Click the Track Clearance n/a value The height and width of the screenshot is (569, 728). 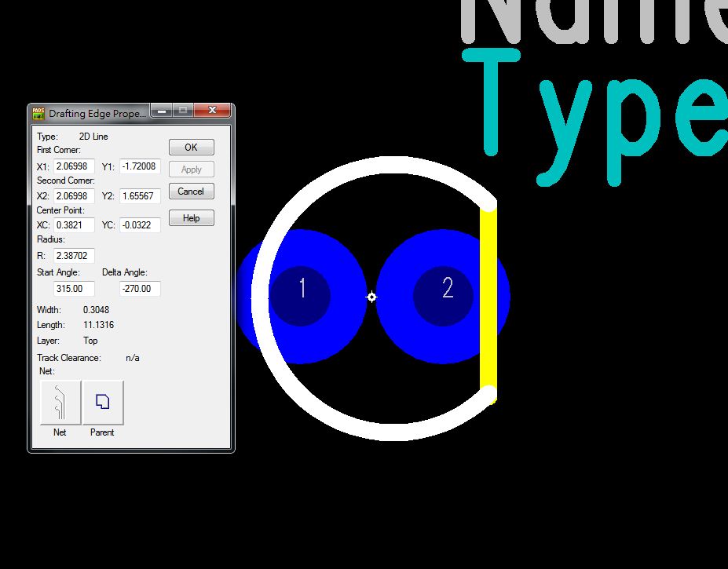click(132, 358)
